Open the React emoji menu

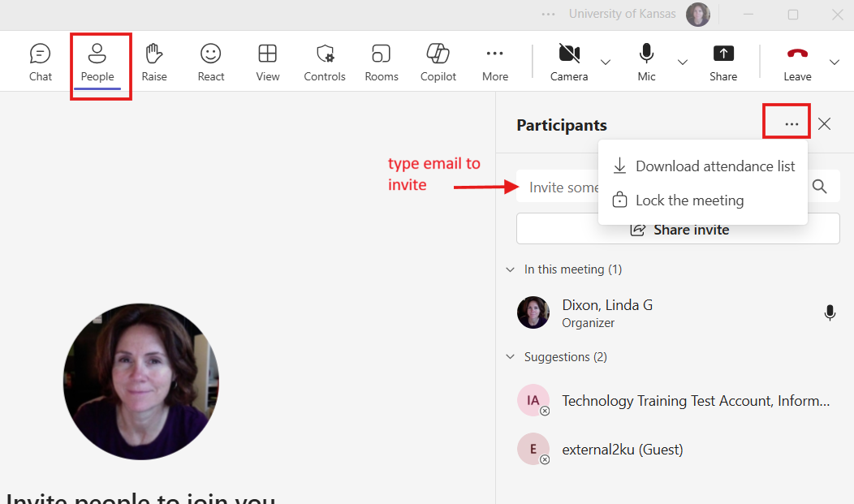pos(211,62)
